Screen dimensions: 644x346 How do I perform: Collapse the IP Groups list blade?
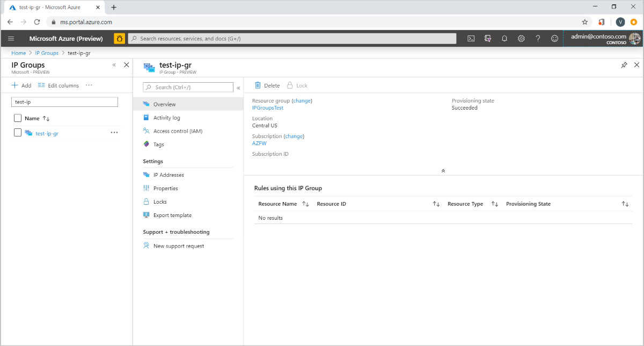pyautogui.click(x=114, y=65)
